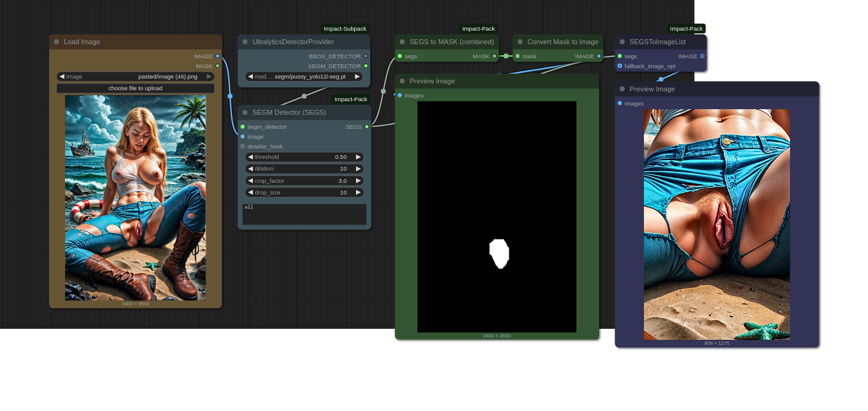Select the SEGSToImageList node title

click(x=657, y=42)
